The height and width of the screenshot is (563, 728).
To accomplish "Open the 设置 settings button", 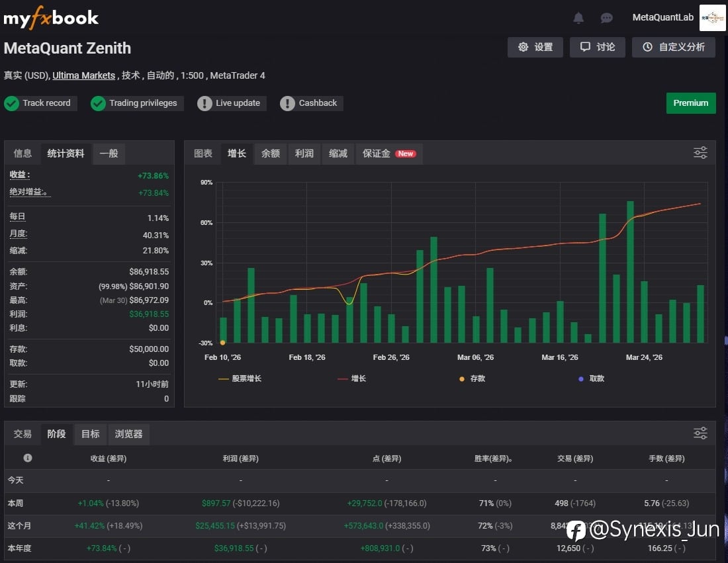I will tap(535, 47).
